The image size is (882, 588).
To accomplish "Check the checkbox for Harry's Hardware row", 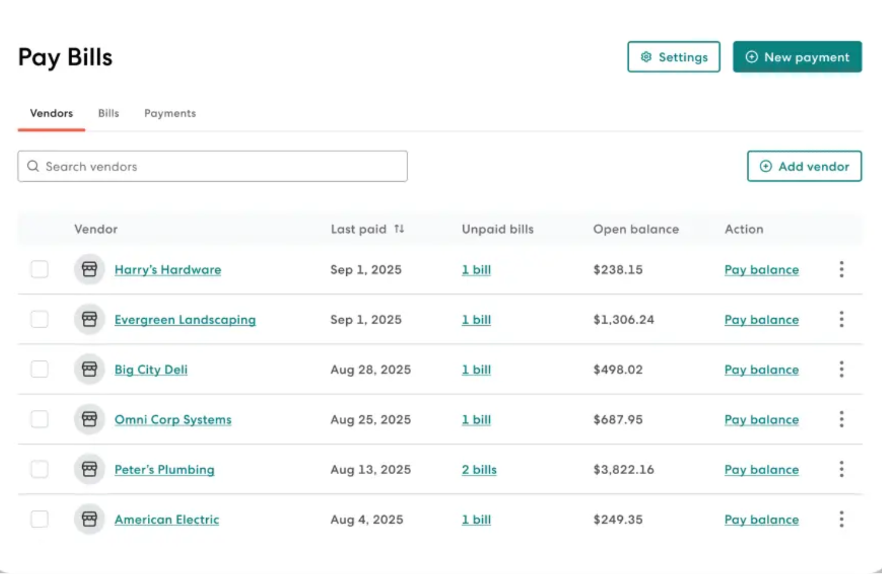I will click(x=39, y=269).
